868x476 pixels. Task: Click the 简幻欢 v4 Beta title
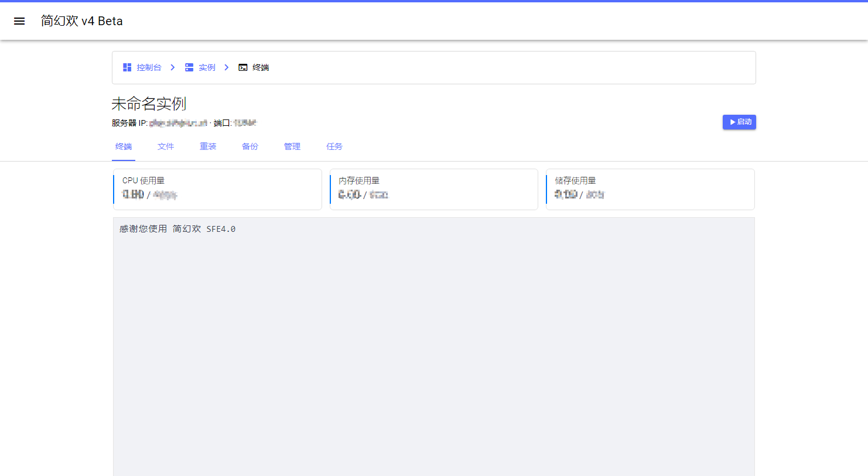click(82, 21)
